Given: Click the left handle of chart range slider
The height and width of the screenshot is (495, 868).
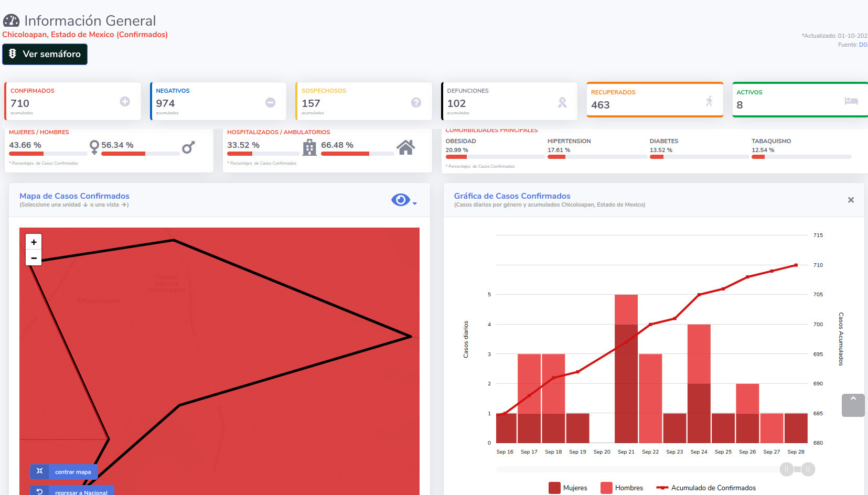Looking at the screenshot, I should coord(786,469).
